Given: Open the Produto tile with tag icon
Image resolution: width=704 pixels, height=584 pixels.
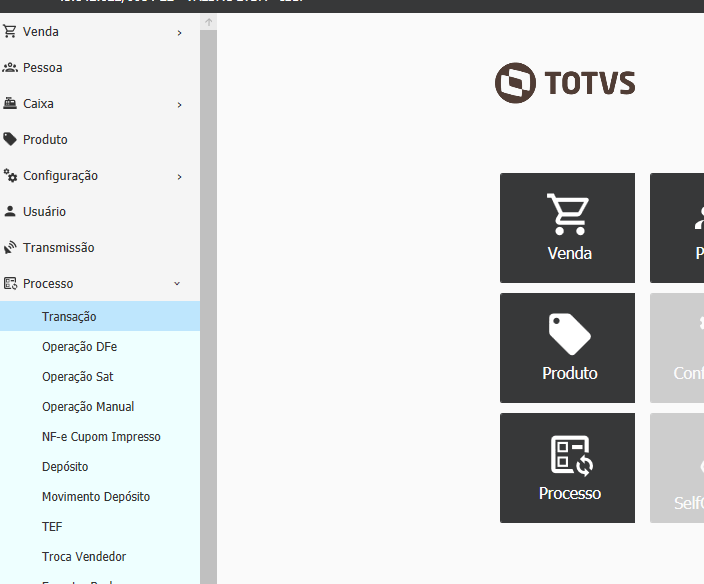Looking at the screenshot, I should (567, 348).
